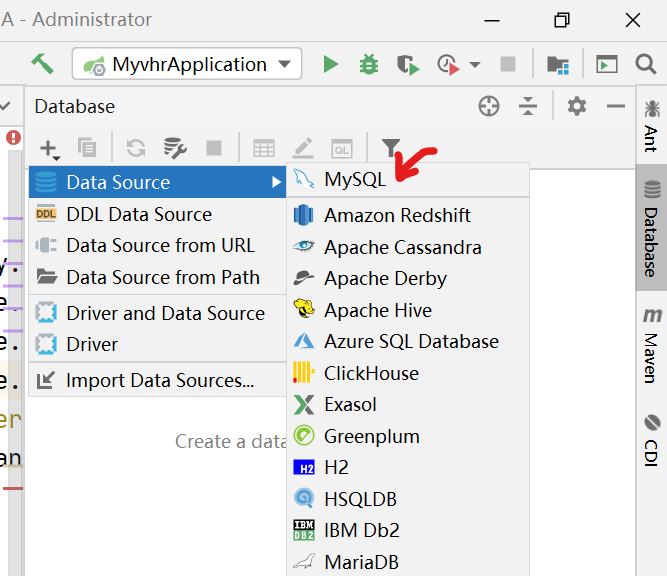Click the Run Anything icon
This screenshot has width=667, height=576.
click(x=607, y=65)
